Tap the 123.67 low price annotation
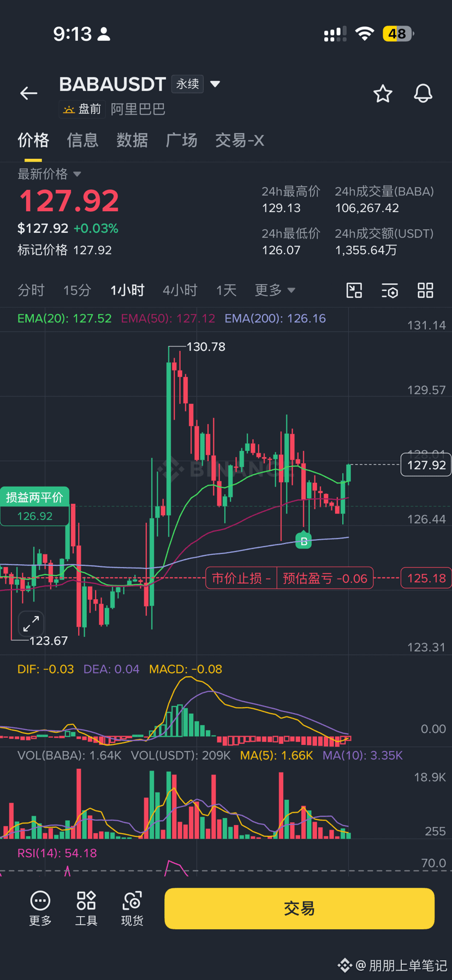 click(x=49, y=641)
